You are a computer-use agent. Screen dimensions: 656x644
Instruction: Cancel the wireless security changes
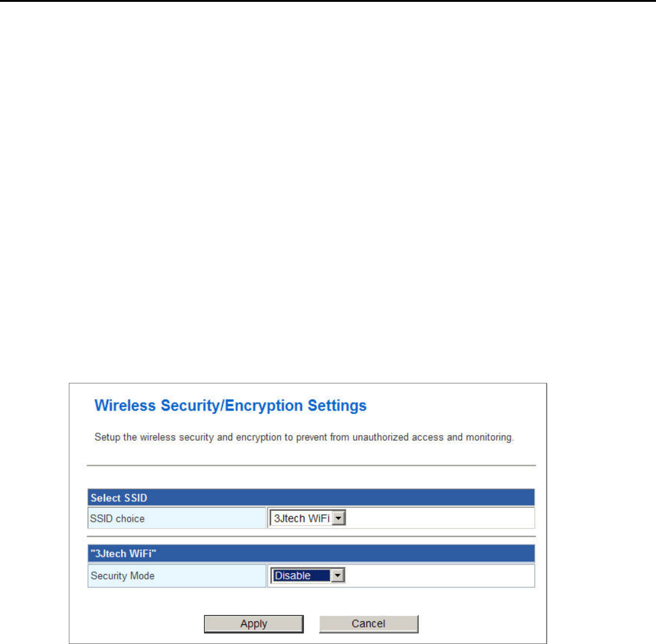click(x=369, y=624)
